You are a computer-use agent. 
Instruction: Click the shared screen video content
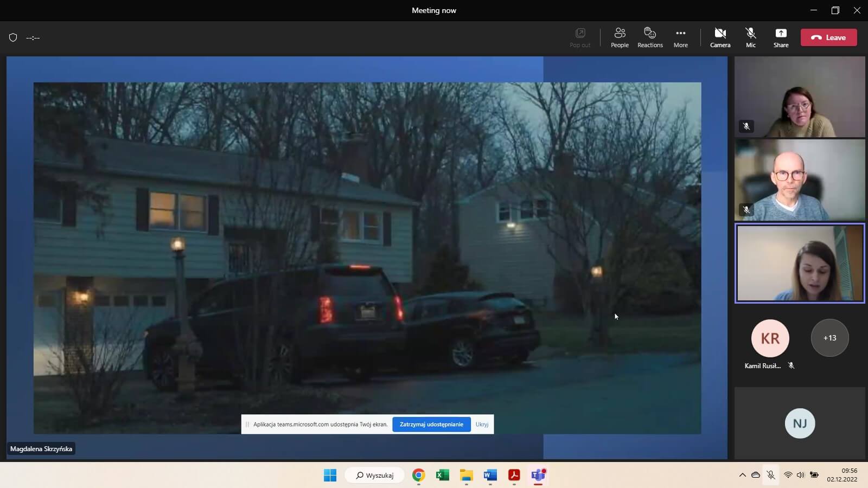point(367,258)
